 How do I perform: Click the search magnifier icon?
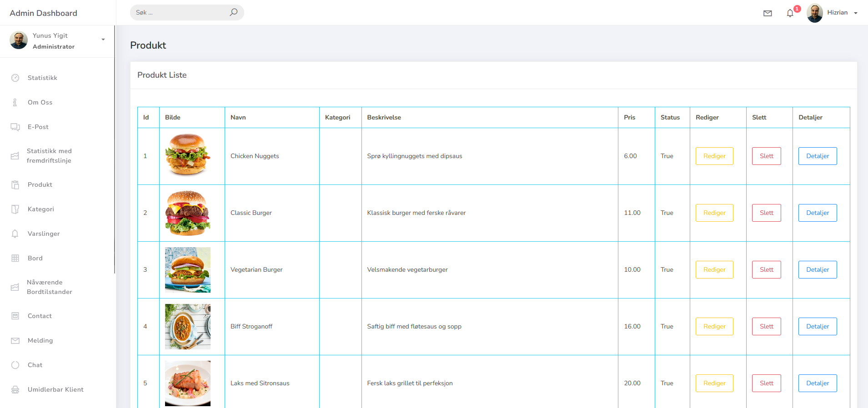233,12
